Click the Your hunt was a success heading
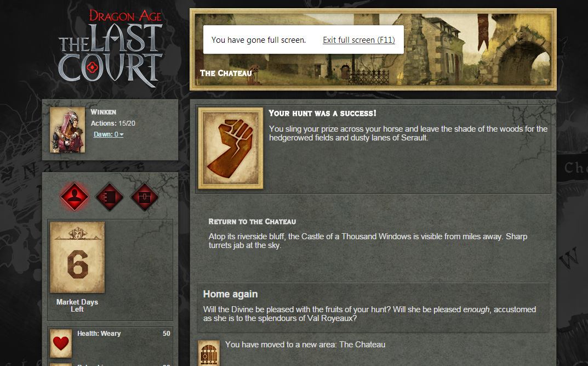This screenshot has height=366, width=588. tap(323, 114)
